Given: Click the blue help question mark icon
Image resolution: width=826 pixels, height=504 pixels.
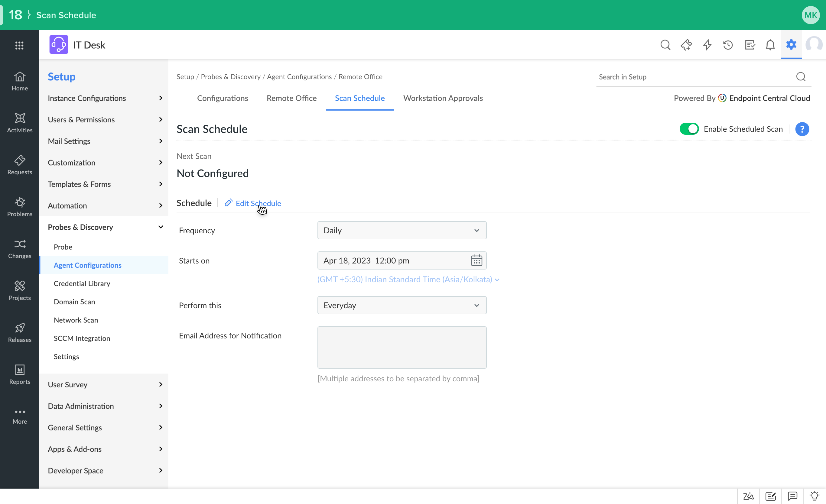Looking at the screenshot, I should pos(802,129).
